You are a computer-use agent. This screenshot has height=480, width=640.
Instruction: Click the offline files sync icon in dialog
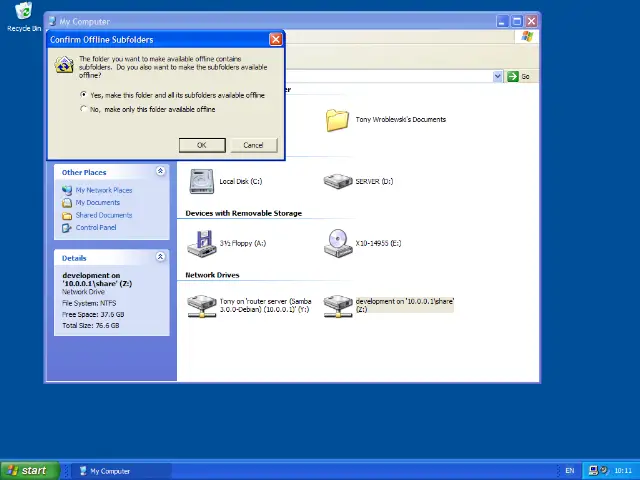[64, 65]
